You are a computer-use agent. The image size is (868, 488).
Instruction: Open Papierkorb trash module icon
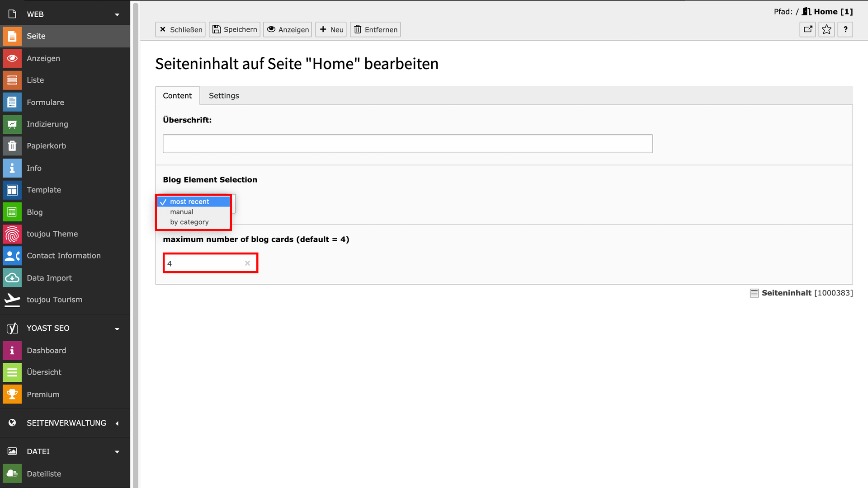12,146
